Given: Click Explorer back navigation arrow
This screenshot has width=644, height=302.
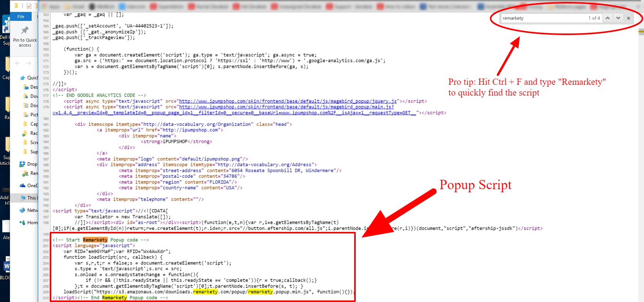Looking at the screenshot, I should 17,63.
